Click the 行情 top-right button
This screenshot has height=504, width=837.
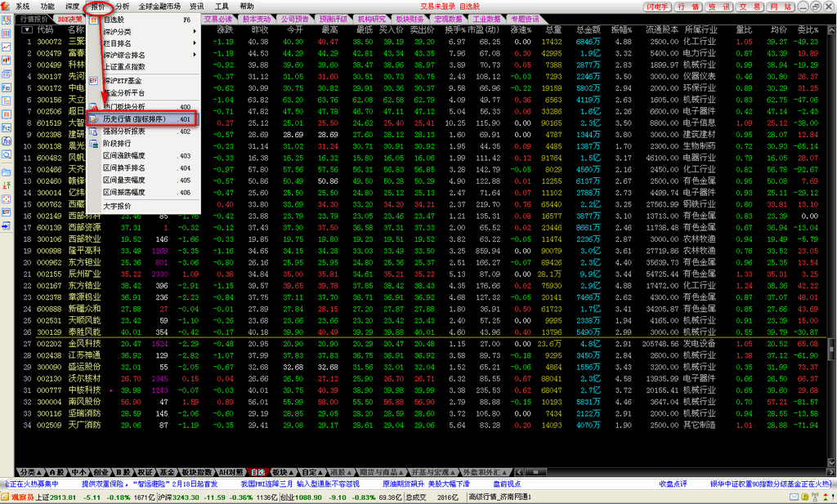click(688, 7)
